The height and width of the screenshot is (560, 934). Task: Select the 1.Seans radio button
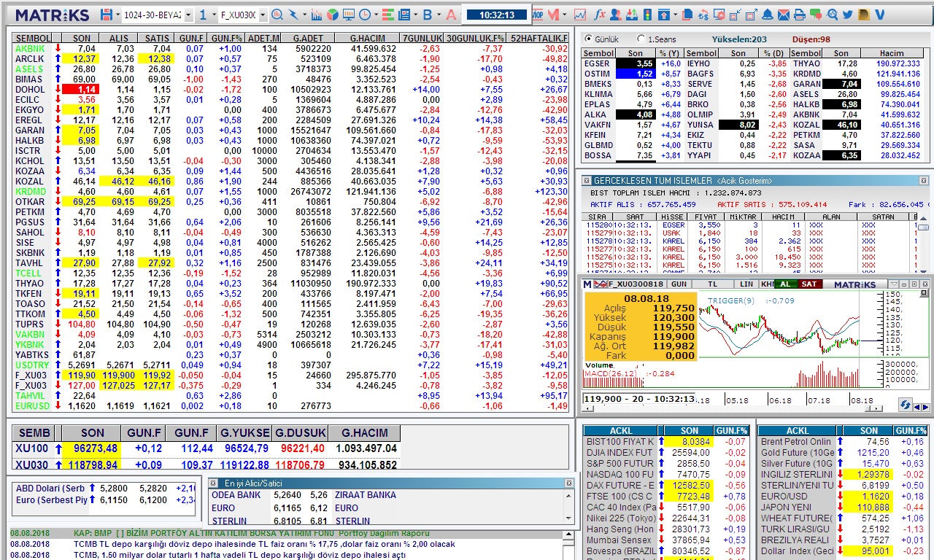pyautogui.click(x=641, y=39)
